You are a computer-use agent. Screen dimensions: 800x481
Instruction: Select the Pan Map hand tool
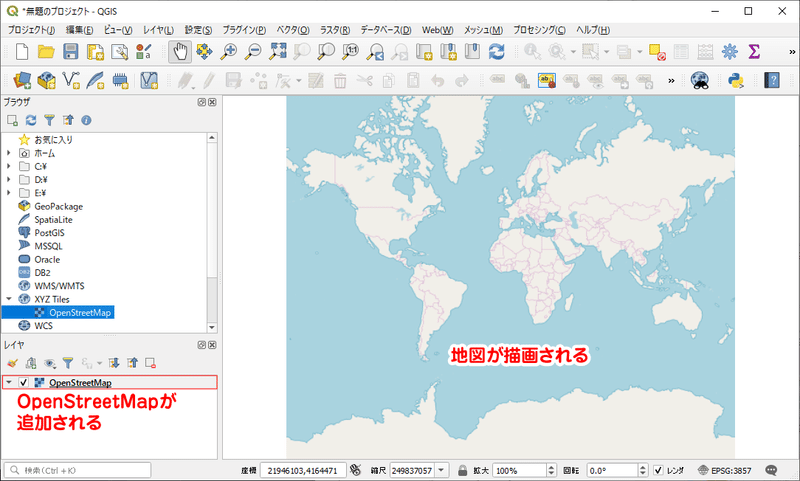click(x=180, y=52)
